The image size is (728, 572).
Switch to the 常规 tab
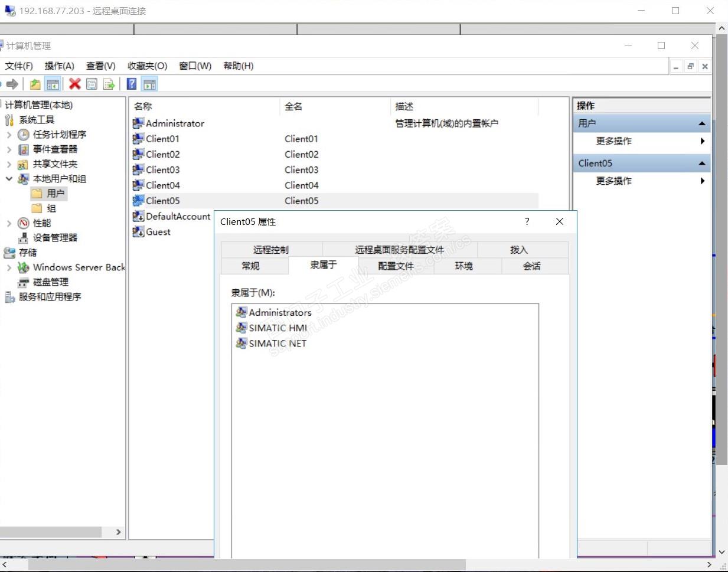point(251,266)
